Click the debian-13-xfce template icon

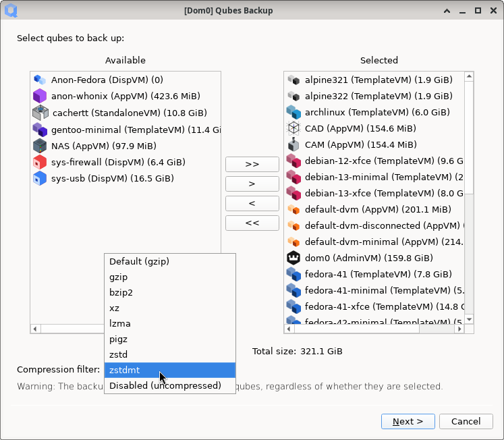coord(293,193)
